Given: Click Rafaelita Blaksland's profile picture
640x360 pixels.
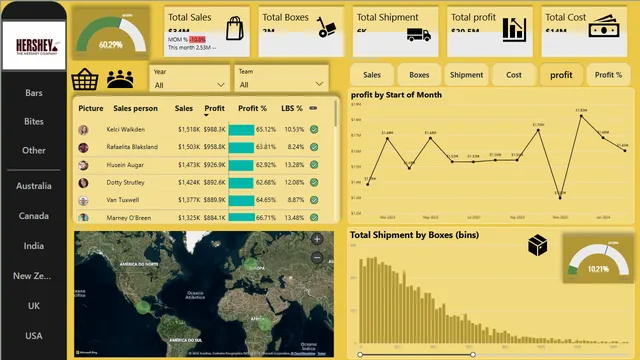Looking at the screenshot, I should (83, 147).
